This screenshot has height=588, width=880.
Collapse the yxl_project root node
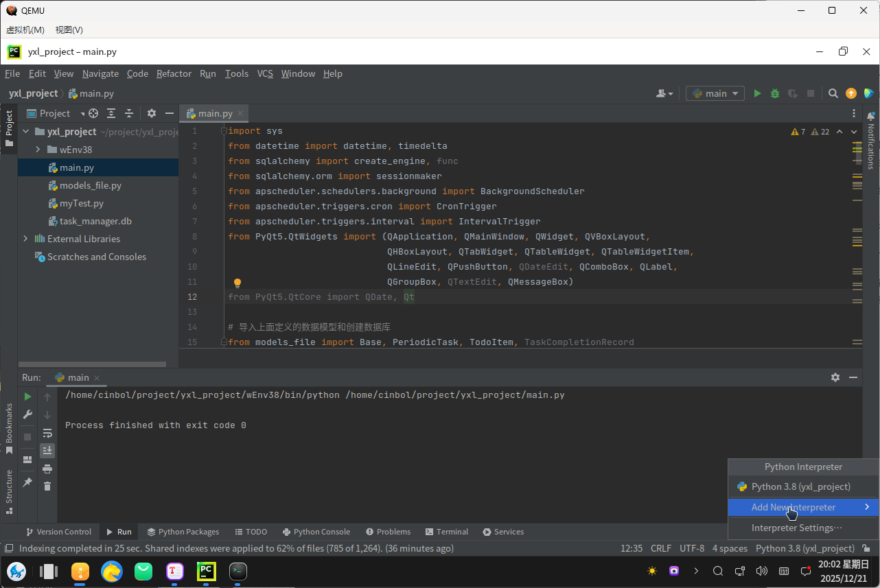[x=26, y=132]
